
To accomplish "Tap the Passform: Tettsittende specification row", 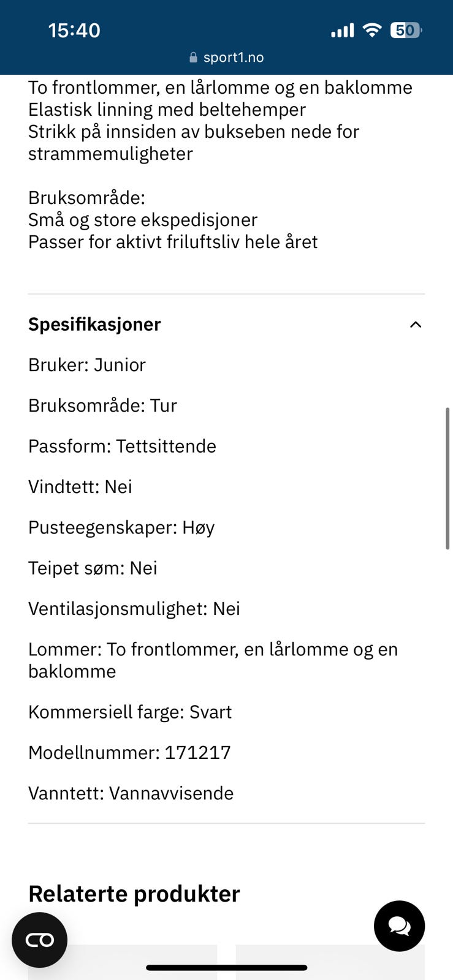I will [122, 446].
